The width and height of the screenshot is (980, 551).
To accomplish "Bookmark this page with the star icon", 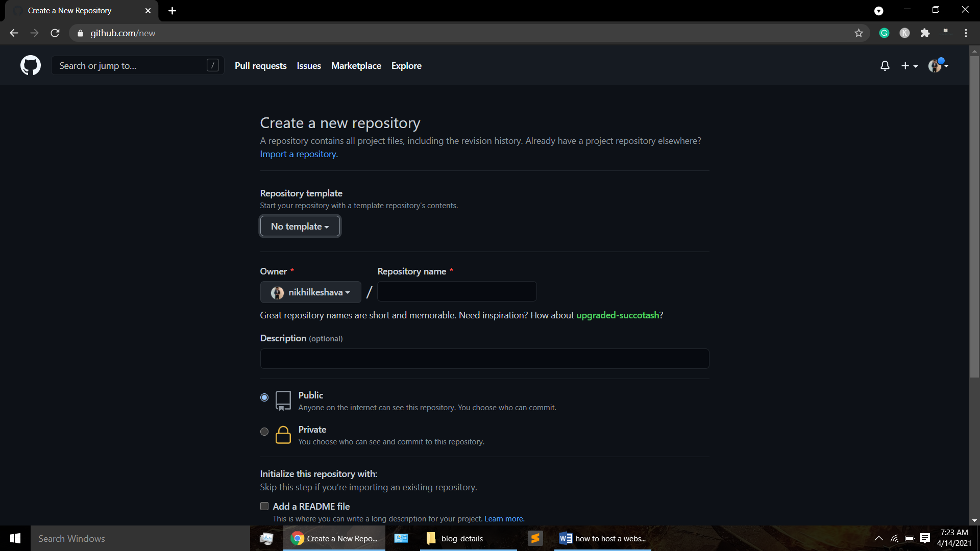I will pos(859,33).
